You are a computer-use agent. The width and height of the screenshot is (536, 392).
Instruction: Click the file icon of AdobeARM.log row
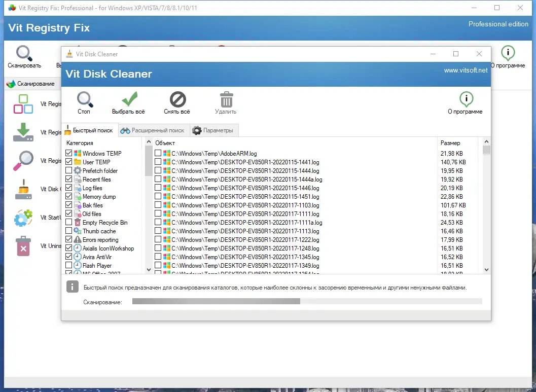point(167,153)
